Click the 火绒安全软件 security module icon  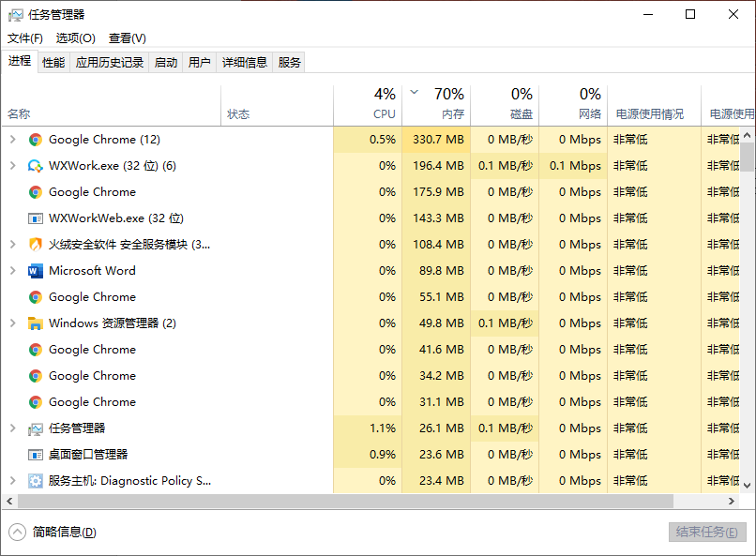pyautogui.click(x=35, y=244)
